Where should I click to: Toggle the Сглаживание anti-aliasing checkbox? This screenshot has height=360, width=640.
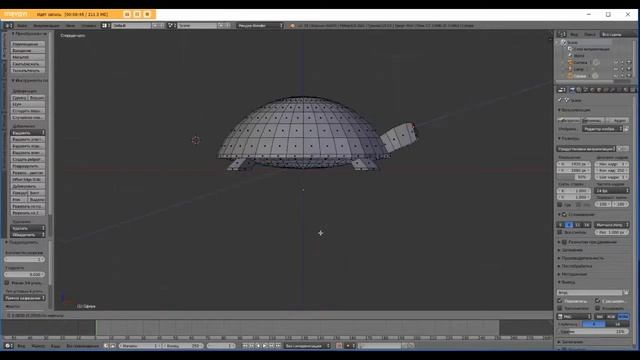(564, 214)
